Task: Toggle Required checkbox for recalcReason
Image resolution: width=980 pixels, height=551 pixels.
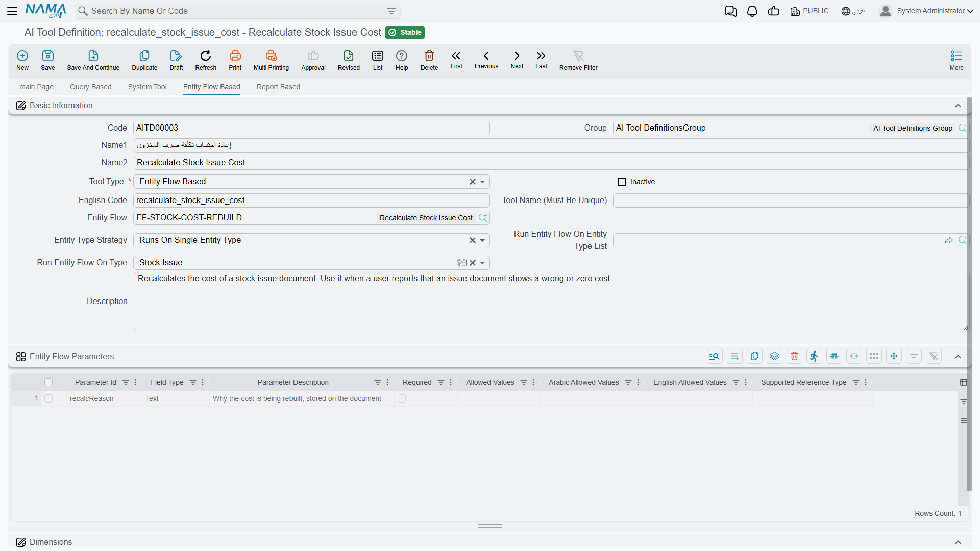Action: click(402, 398)
